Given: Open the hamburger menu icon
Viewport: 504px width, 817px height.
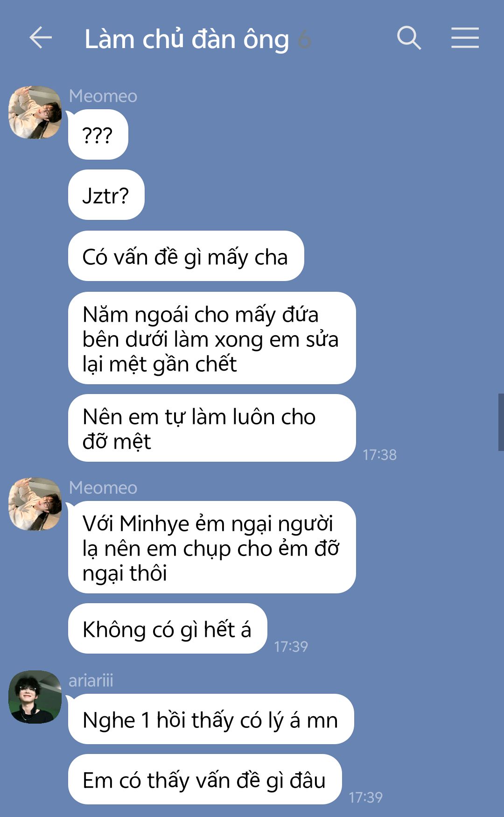Looking at the screenshot, I should [465, 38].
